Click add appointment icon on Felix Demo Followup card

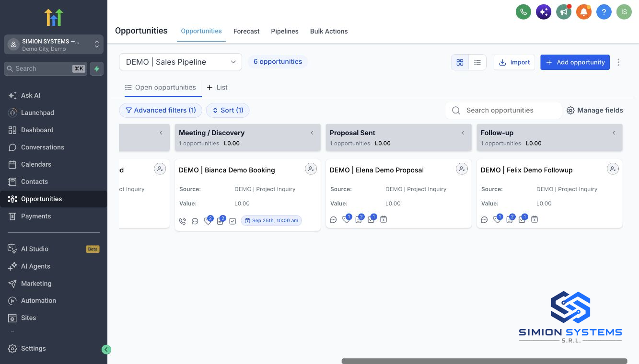pyautogui.click(x=534, y=219)
